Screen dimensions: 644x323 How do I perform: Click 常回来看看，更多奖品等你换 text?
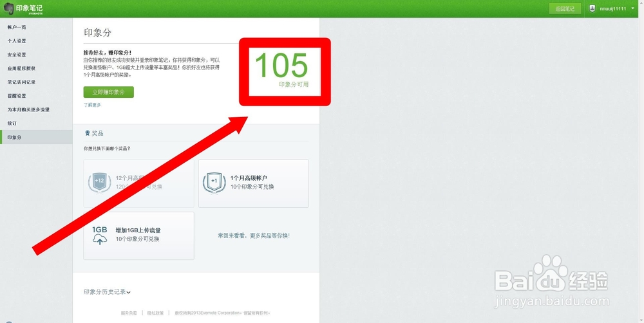[x=253, y=235]
